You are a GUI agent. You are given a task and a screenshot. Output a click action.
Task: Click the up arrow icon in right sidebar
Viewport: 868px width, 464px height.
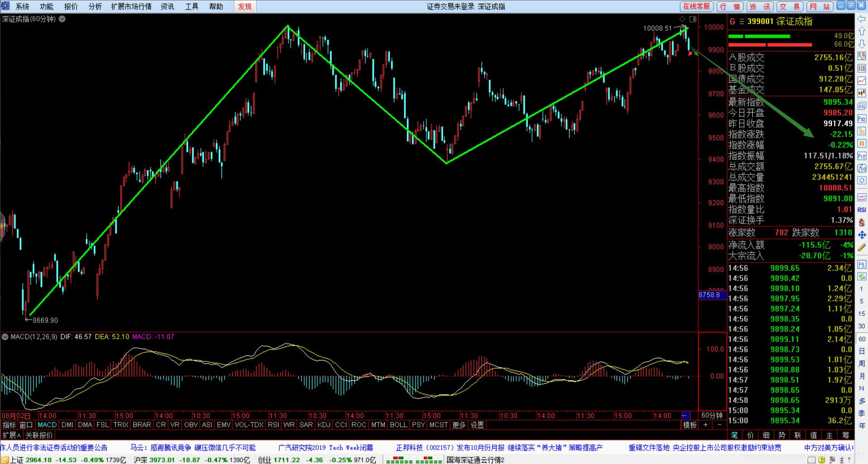(x=862, y=32)
